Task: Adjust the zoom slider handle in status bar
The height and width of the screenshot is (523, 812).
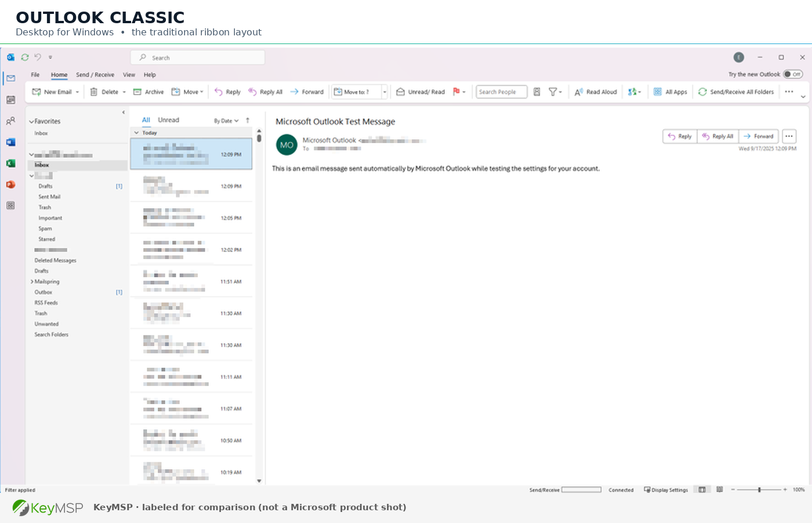Action: (759, 490)
